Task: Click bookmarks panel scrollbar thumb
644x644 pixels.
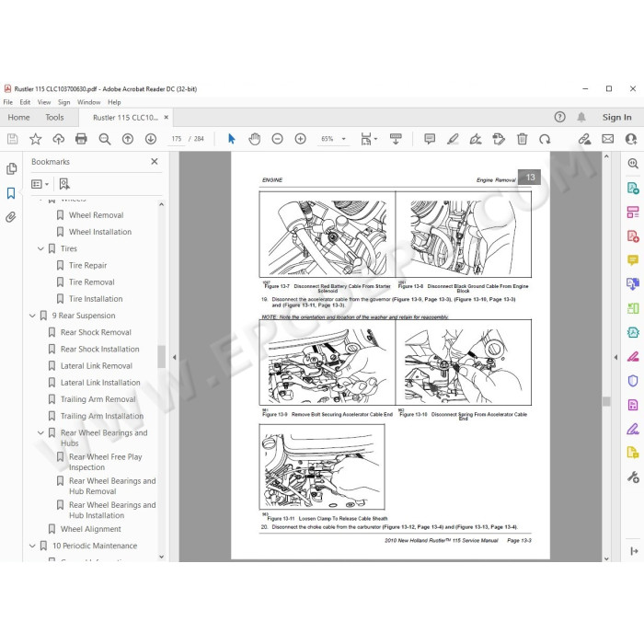Action: tap(161, 357)
